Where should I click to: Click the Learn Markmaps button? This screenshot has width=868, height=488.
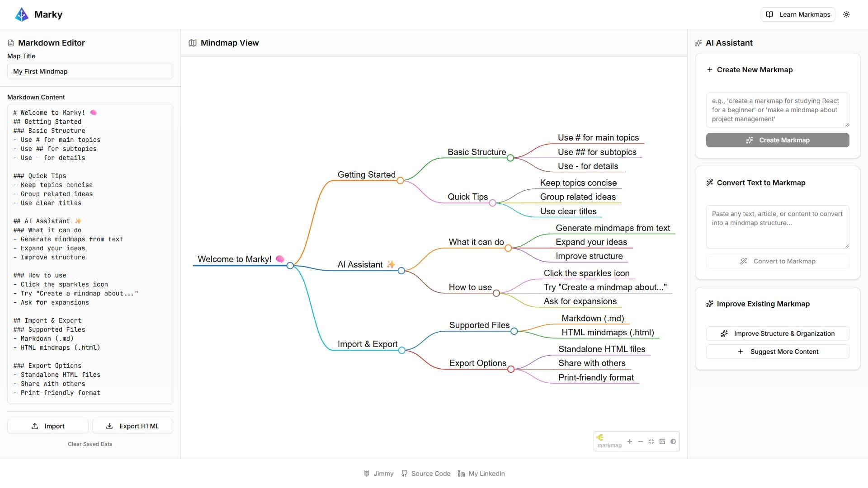pos(798,14)
